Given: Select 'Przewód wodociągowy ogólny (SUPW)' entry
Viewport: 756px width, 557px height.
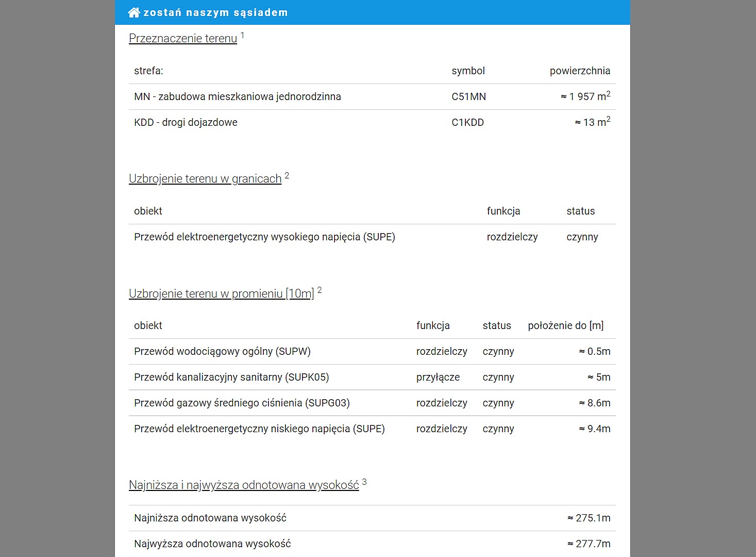Looking at the screenshot, I should [x=222, y=351].
